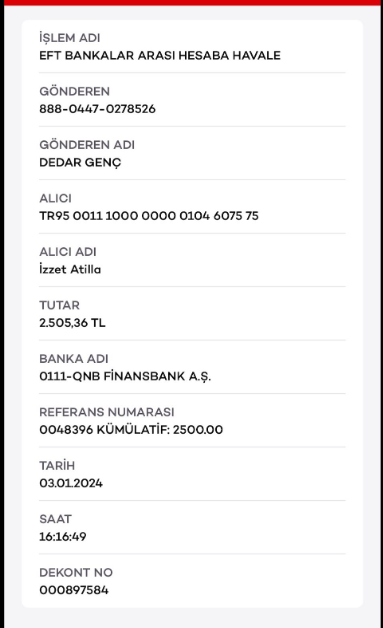Select bank name 0111-QNB FİNANSBANK A.Ş.
This screenshot has width=383, height=628.
click(x=125, y=376)
